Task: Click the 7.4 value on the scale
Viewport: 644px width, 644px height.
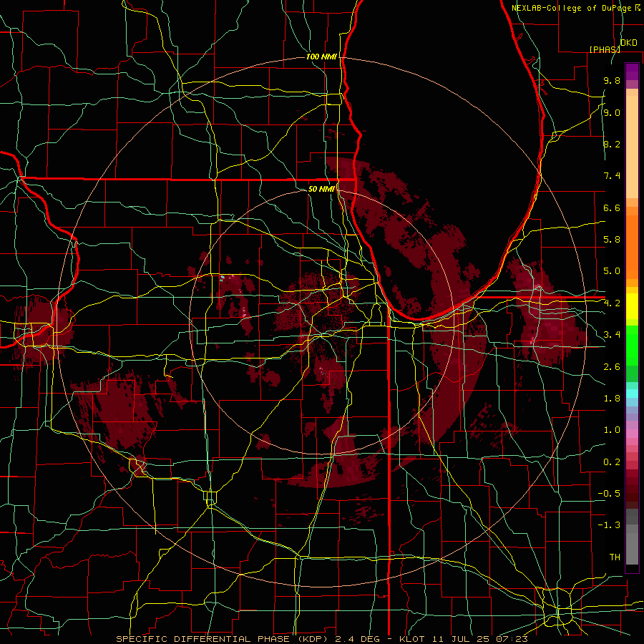Action: coord(612,176)
